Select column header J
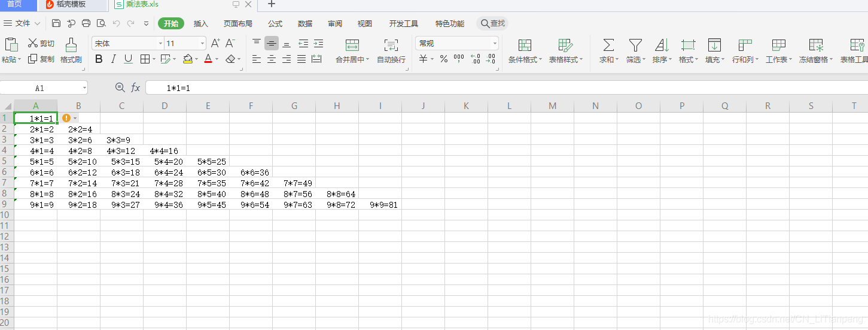The image size is (868, 330). pyautogui.click(x=424, y=106)
